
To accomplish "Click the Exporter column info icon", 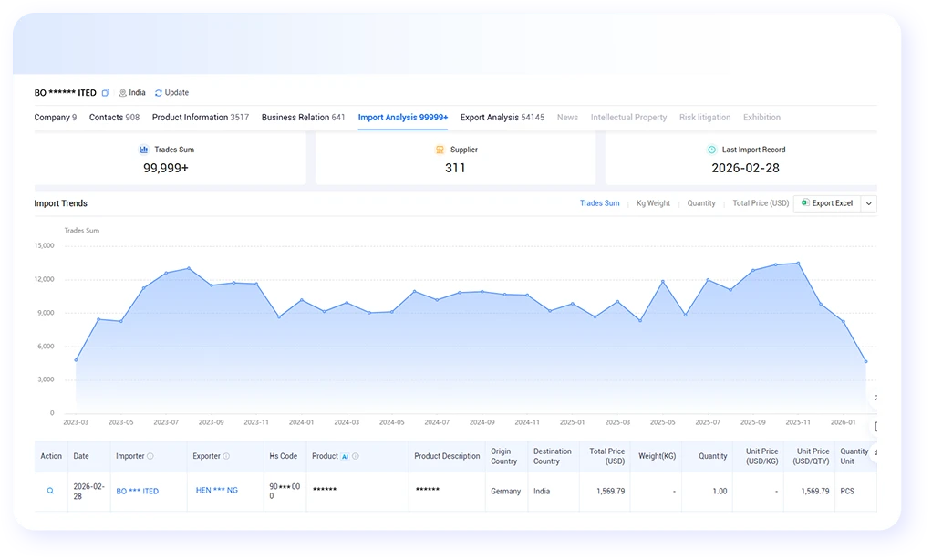I will point(226,456).
